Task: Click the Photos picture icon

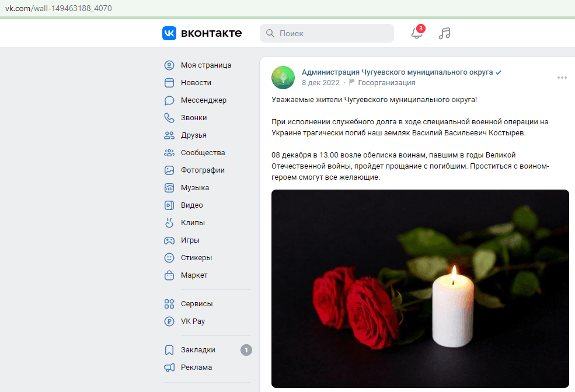Action: click(x=169, y=170)
